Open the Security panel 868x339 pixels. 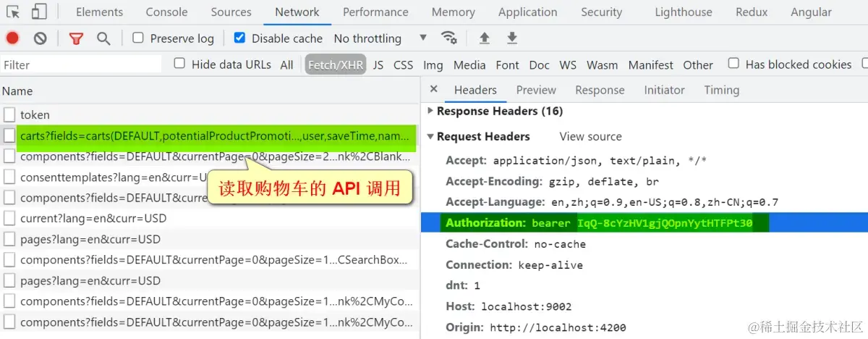[x=602, y=12]
